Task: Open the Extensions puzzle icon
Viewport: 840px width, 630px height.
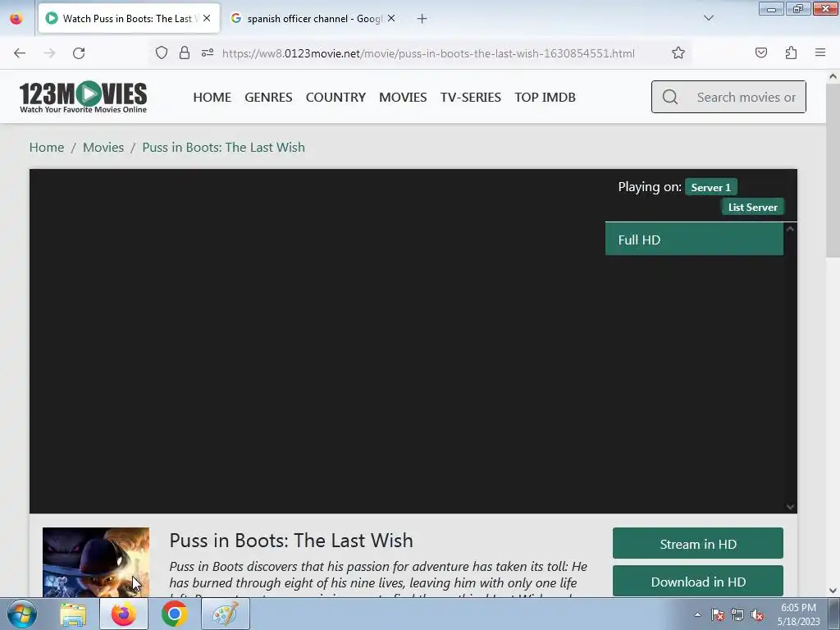Action: [x=791, y=52]
